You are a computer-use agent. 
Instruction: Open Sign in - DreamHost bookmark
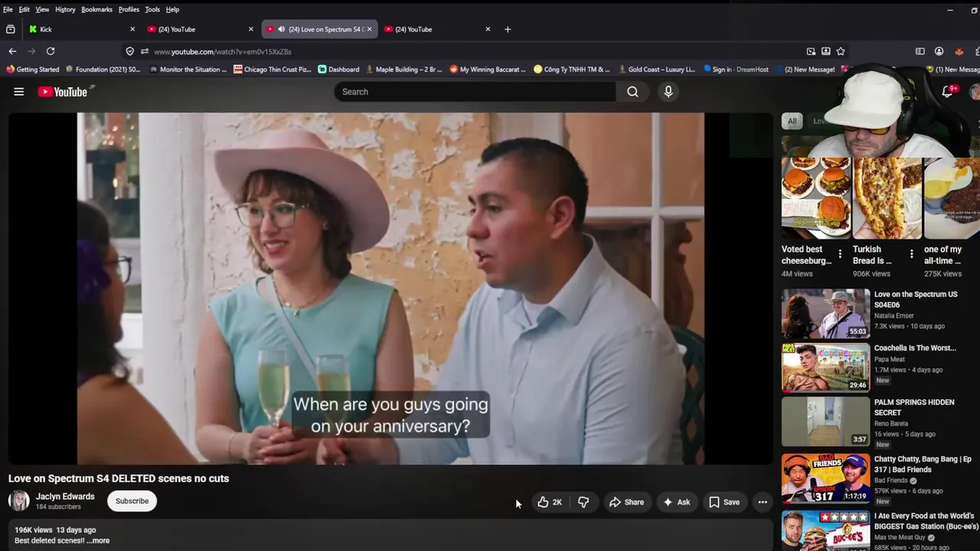pyautogui.click(x=736, y=69)
